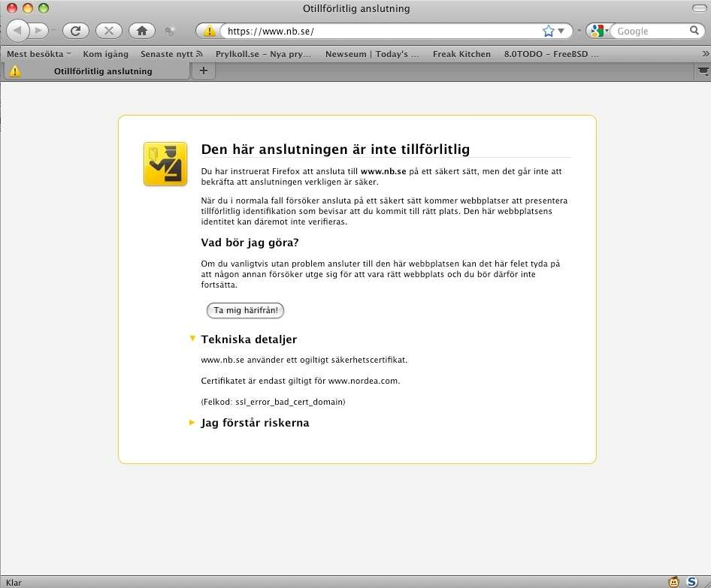Click the bold www.nb.se text in message

(383, 171)
